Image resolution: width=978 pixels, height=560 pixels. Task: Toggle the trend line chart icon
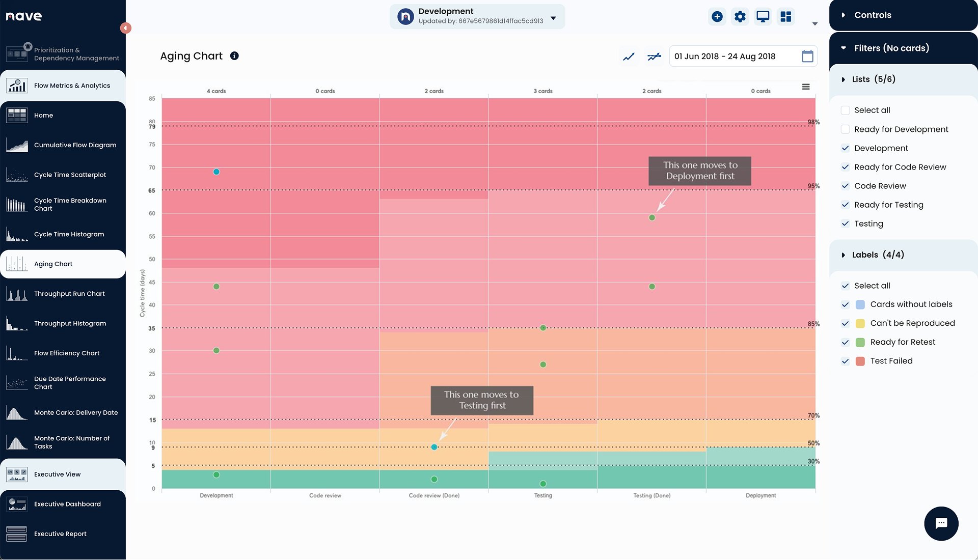[x=629, y=57]
